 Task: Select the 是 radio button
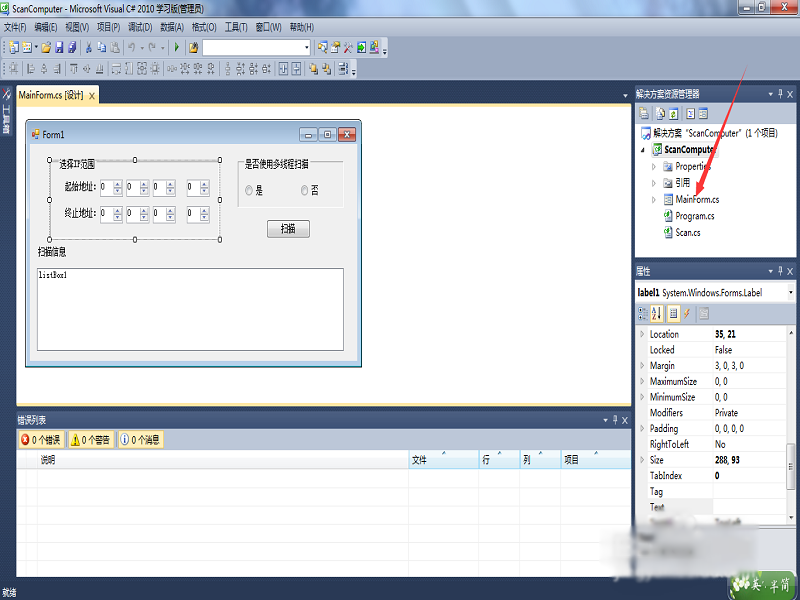249,190
